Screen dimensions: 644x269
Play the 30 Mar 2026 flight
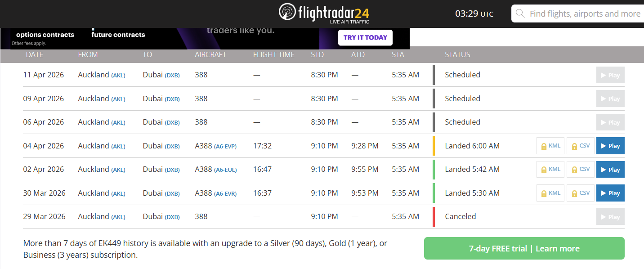pyautogui.click(x=610, y=193)
